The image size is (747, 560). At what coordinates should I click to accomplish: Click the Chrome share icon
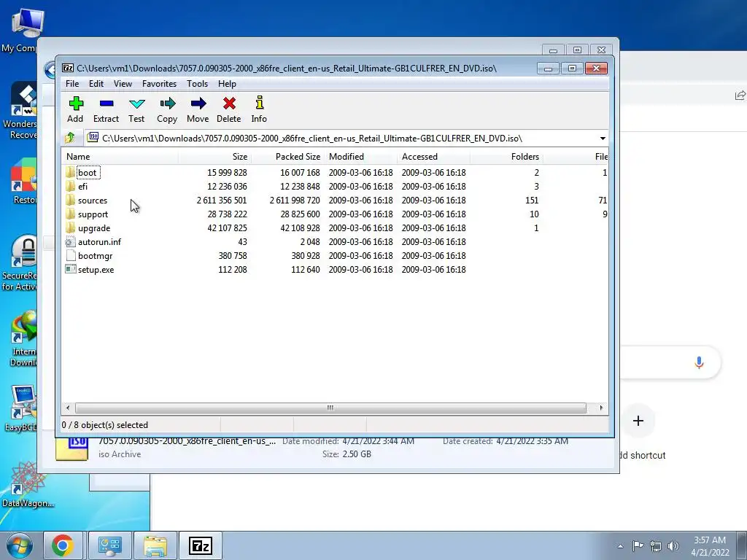click(740, 96)
